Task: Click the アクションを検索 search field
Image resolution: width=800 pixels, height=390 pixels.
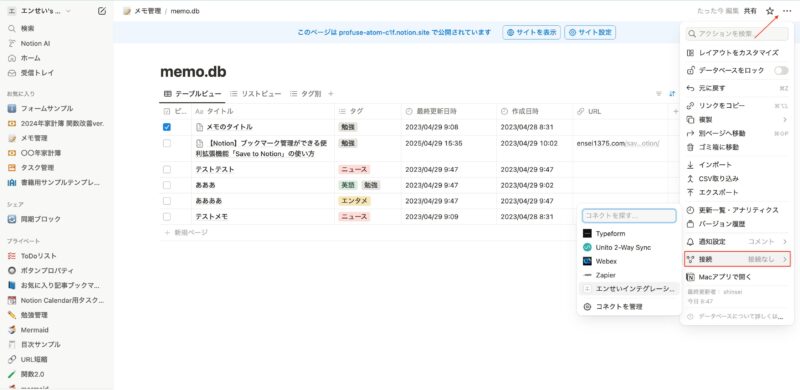Action: (737, 34)
